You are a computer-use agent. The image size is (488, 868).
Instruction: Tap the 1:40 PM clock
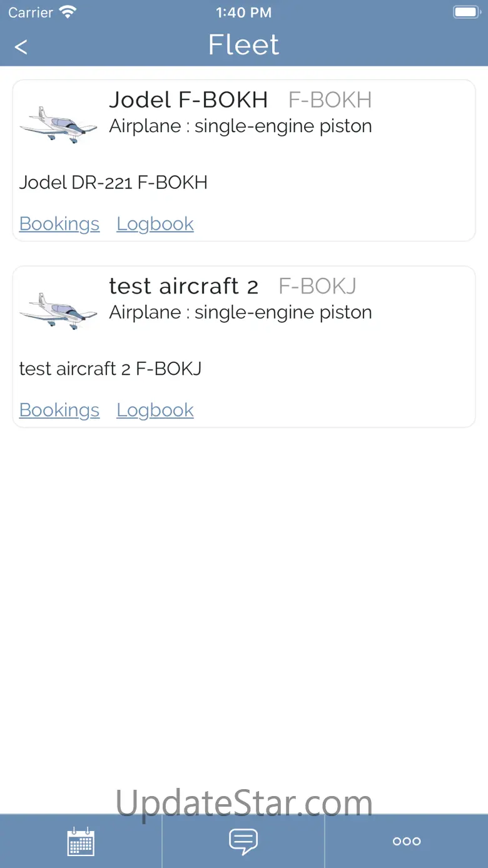tap(244, 12)
